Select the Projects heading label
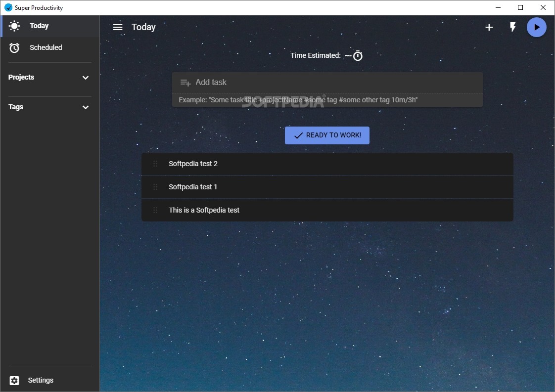This screenshot has height=392, width=555. (x=21, y=77)
